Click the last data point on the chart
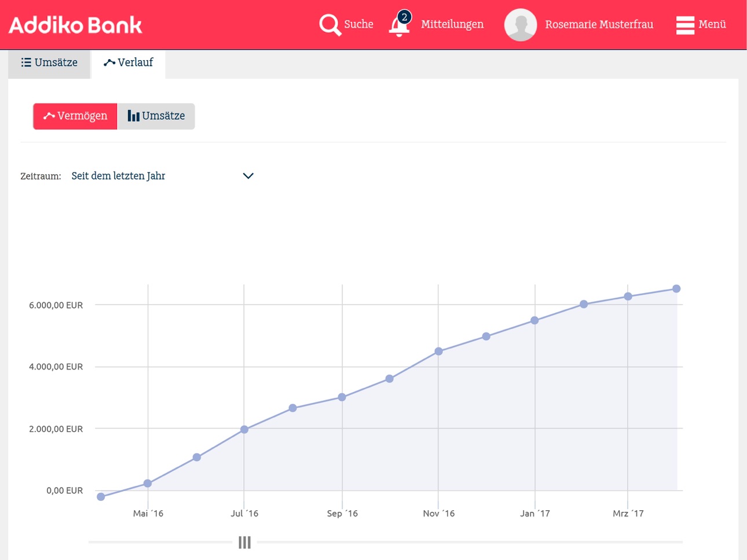Viewport: 747px width, 560px height. coord(676,288)
